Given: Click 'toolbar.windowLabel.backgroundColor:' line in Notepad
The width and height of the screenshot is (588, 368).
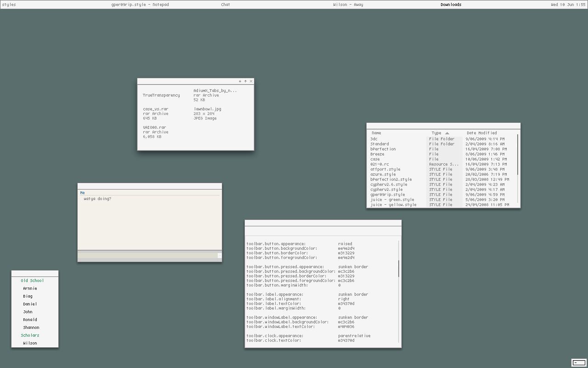Looking at the screenshot, I should coord(288,322).
